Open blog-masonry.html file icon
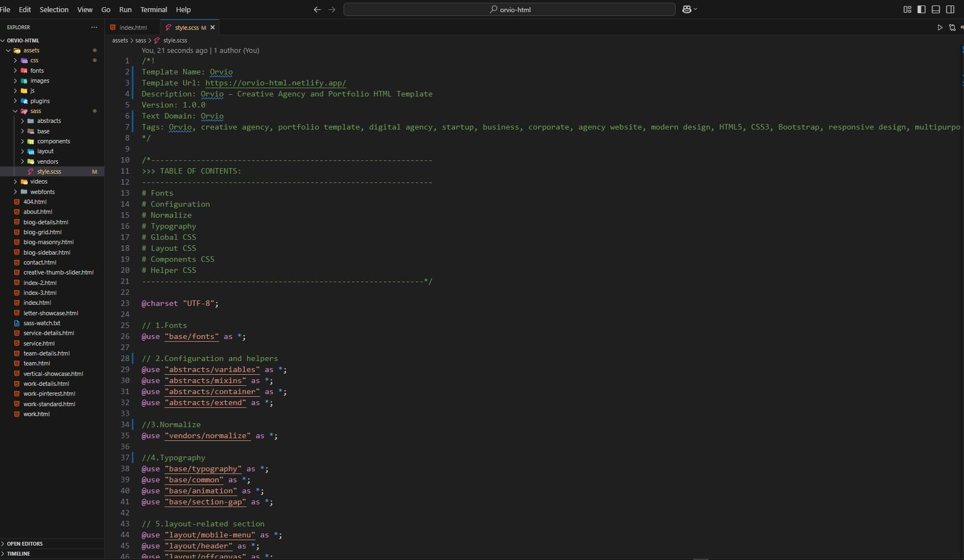Viewport: 964px width, 560px height. point(17,242)
